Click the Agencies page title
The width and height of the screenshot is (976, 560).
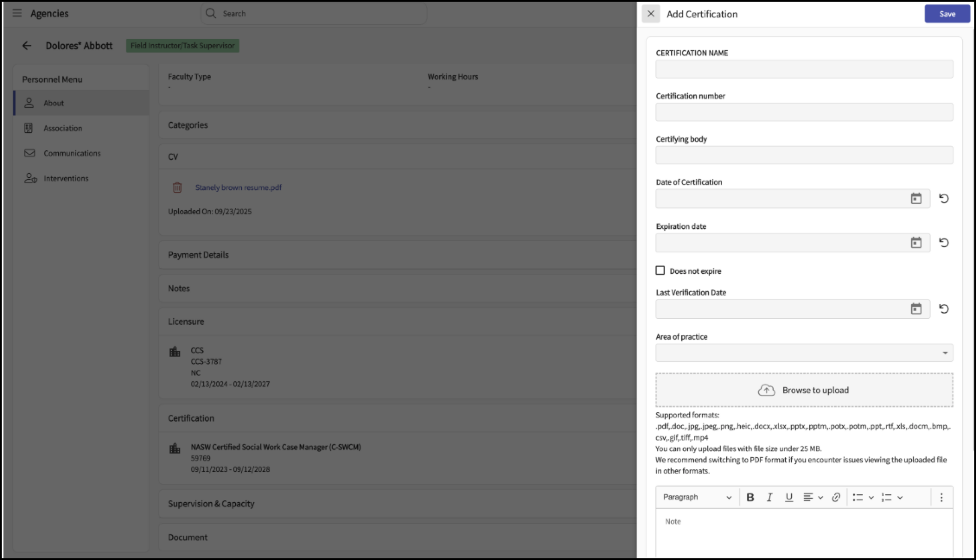49,13
